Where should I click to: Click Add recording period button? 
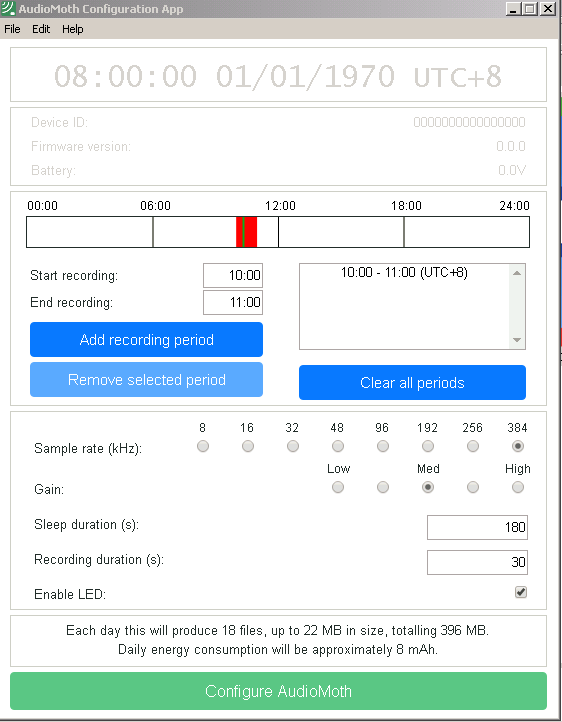coord(146,339)
